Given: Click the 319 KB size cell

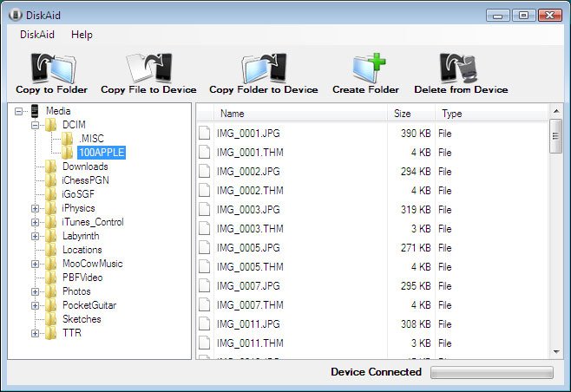Looking at the screenshot, I should (x=416, y=210).
